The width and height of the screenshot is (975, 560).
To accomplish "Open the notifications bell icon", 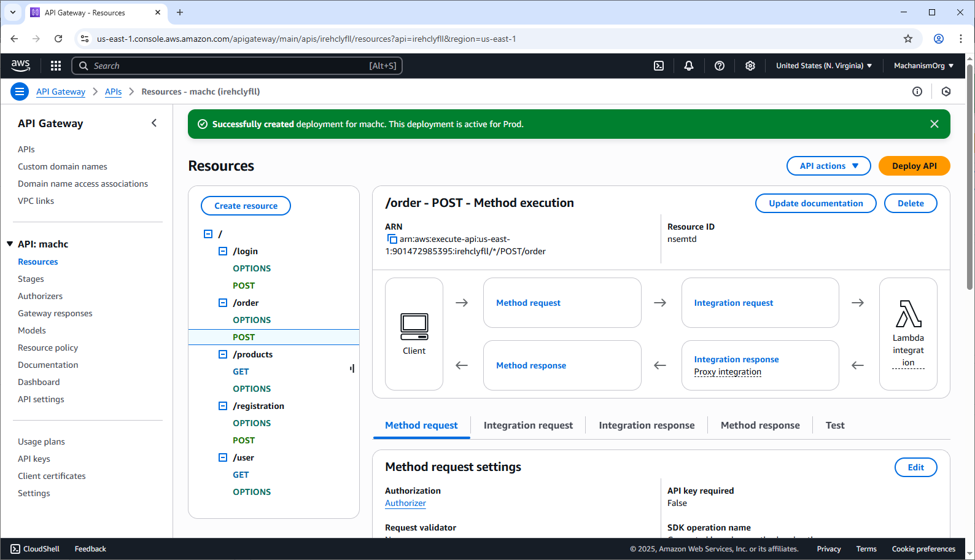I will click(x=689, y=66).
